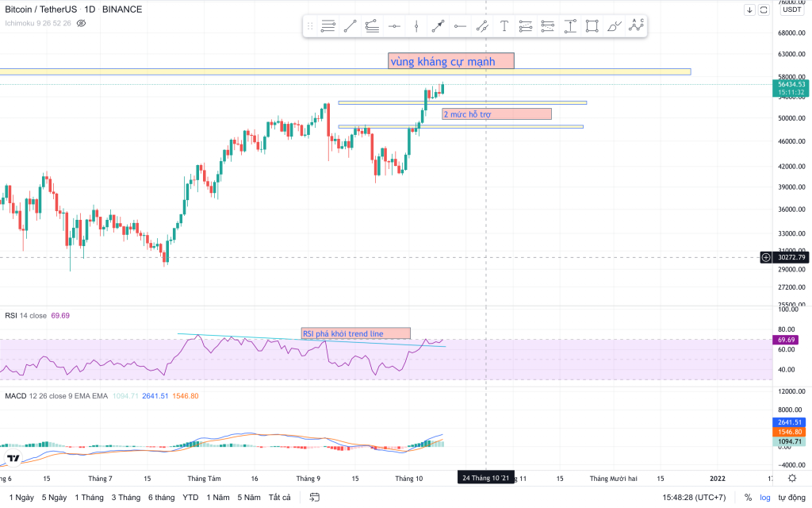Open go-to-date calendar icon

(315, 498)
